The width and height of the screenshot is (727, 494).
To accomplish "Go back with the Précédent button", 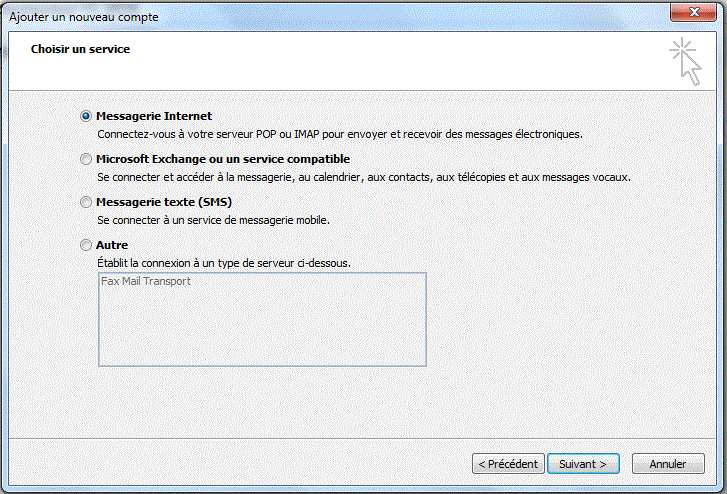I will pyautogui.click(x=509, y=464).
